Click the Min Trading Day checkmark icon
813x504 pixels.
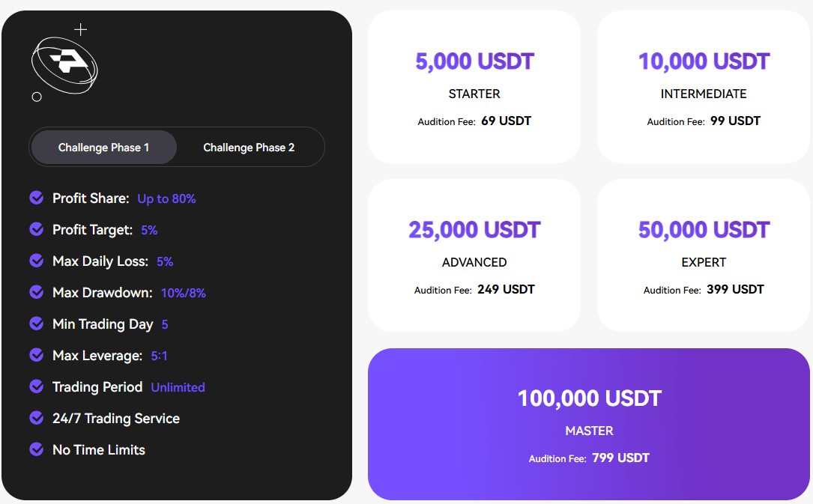pyautogui.click(x=36, y=324)
